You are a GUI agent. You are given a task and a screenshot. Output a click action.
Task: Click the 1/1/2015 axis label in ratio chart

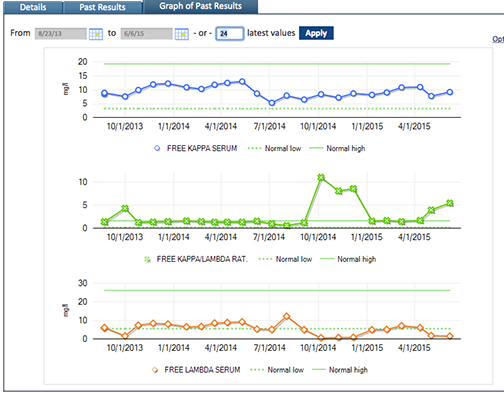[x=367, y=237]
